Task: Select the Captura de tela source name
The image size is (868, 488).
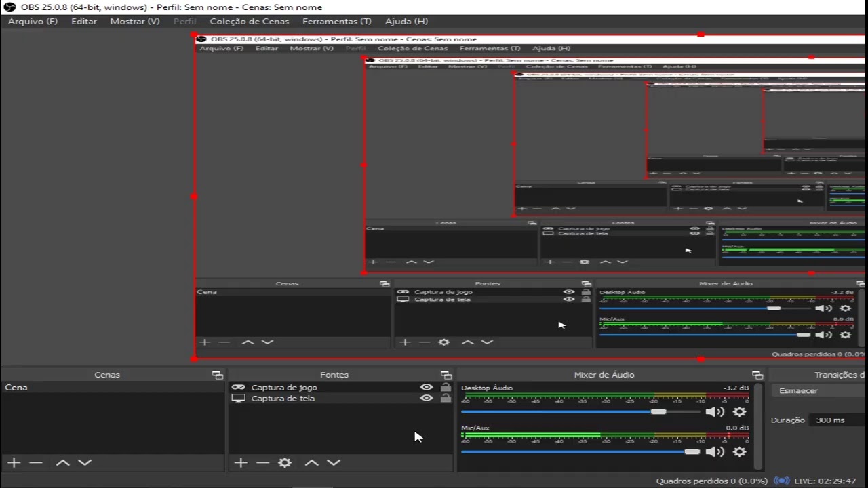Action: pos(283,399)
